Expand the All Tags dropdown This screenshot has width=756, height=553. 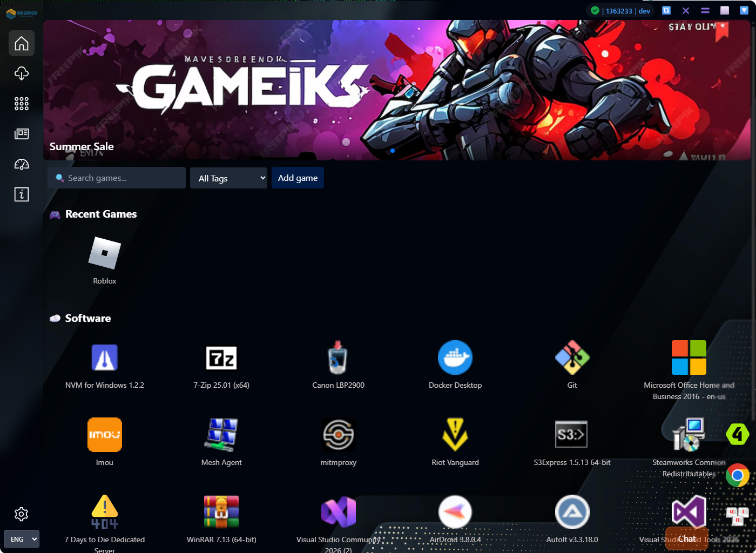[x=229, y=178]
